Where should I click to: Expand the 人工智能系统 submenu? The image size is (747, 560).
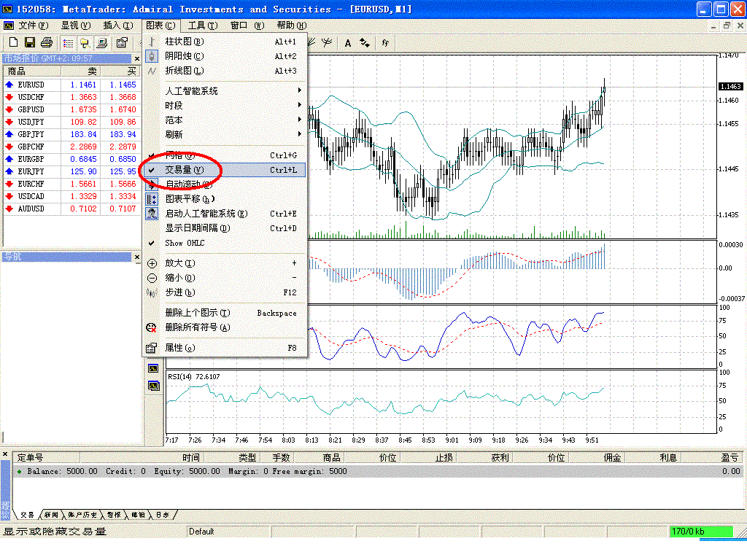[x=225, y=91]
